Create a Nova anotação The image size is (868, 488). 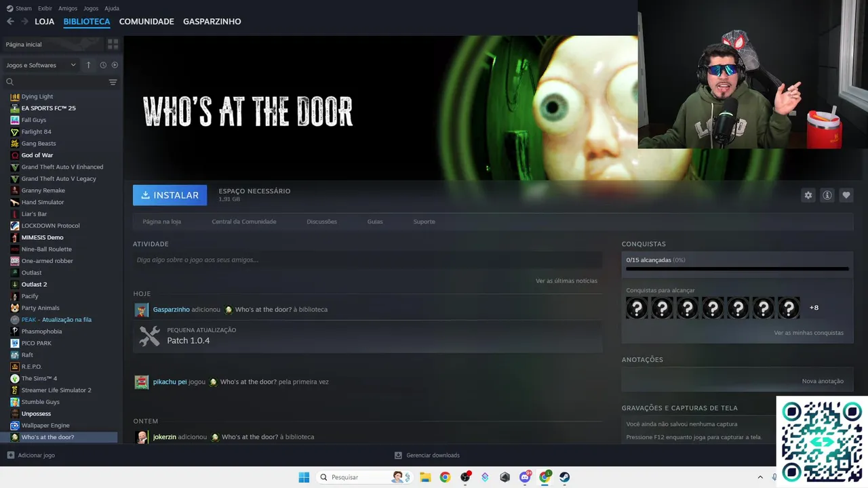[x=823, y=381]
